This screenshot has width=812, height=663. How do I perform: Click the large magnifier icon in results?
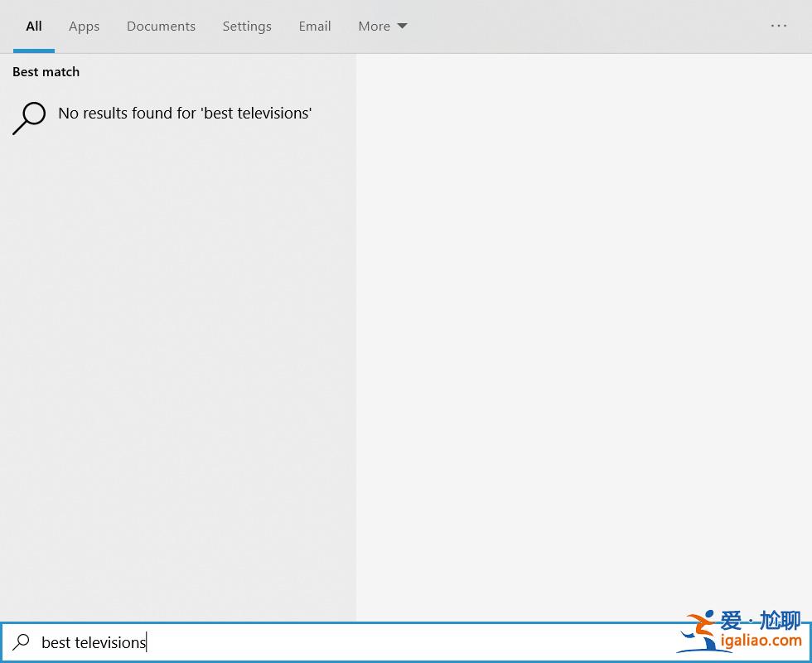(x=29, y=118)
